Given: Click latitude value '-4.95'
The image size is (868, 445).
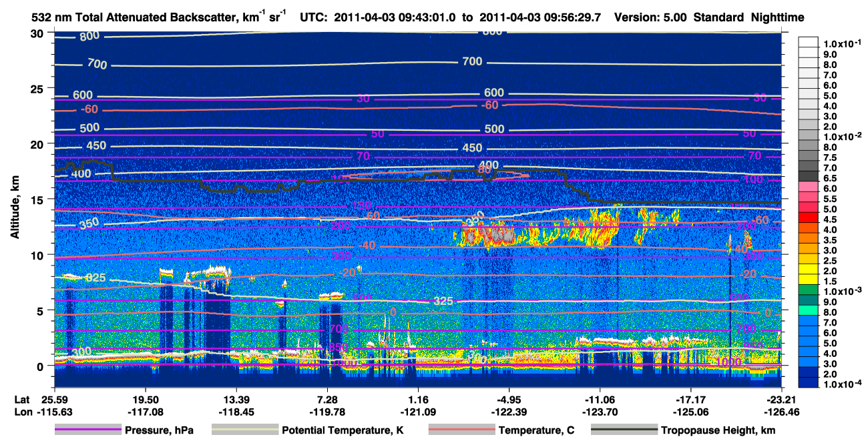Looking at the screenshot, I should (509, 399).
